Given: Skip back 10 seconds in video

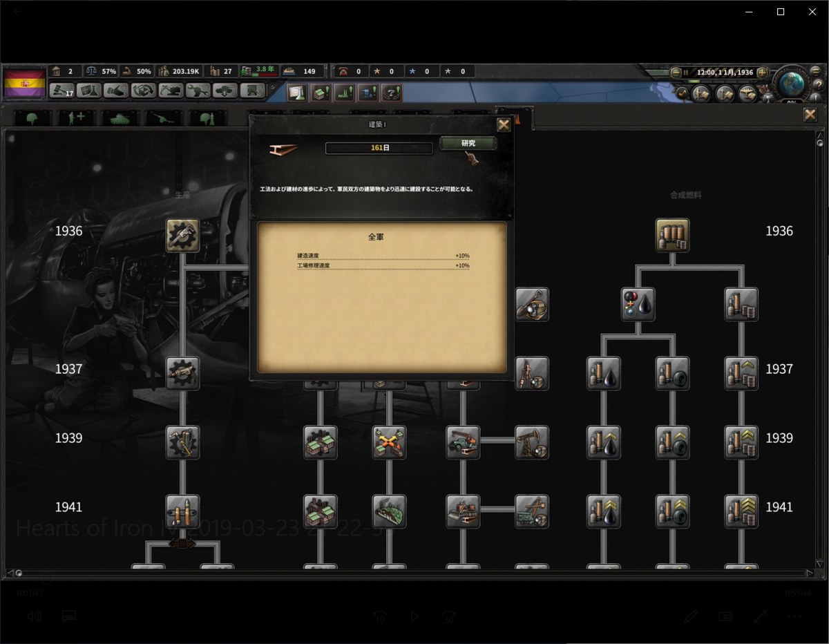Looking at the screenshot, I should pos(379,616).
